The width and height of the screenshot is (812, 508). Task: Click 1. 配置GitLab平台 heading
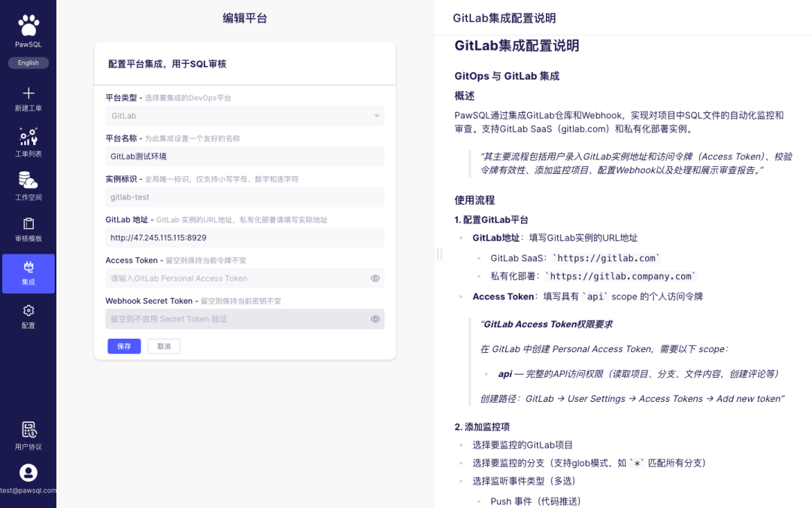click(x=492, y=220)
